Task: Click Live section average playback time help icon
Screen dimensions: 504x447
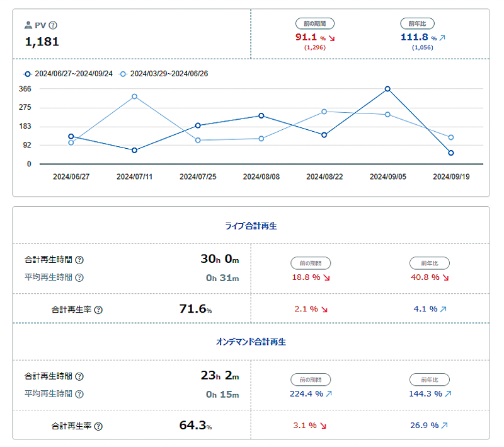Action: click(79, 277)
